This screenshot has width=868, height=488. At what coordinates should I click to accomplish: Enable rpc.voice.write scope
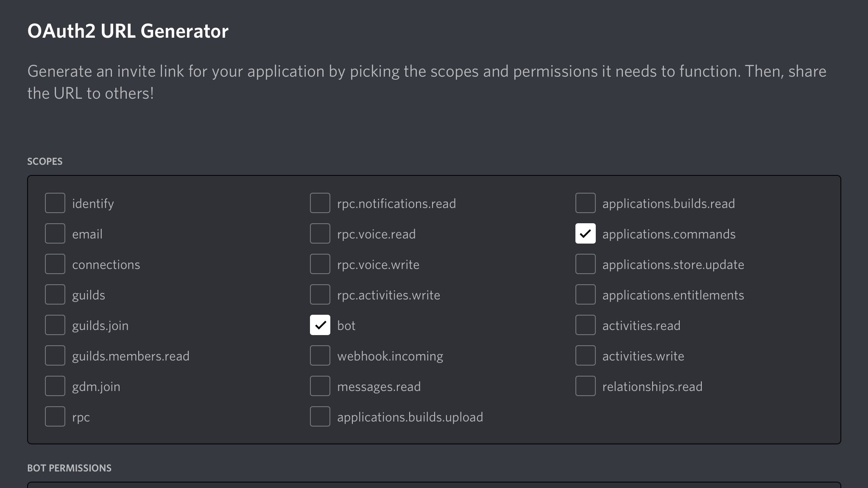tap(320, 264)
